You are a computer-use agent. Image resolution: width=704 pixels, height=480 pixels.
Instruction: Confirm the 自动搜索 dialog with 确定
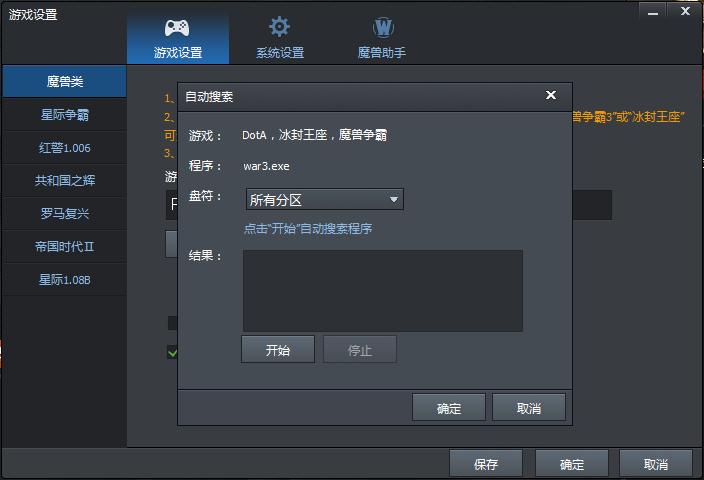(449, 408)
